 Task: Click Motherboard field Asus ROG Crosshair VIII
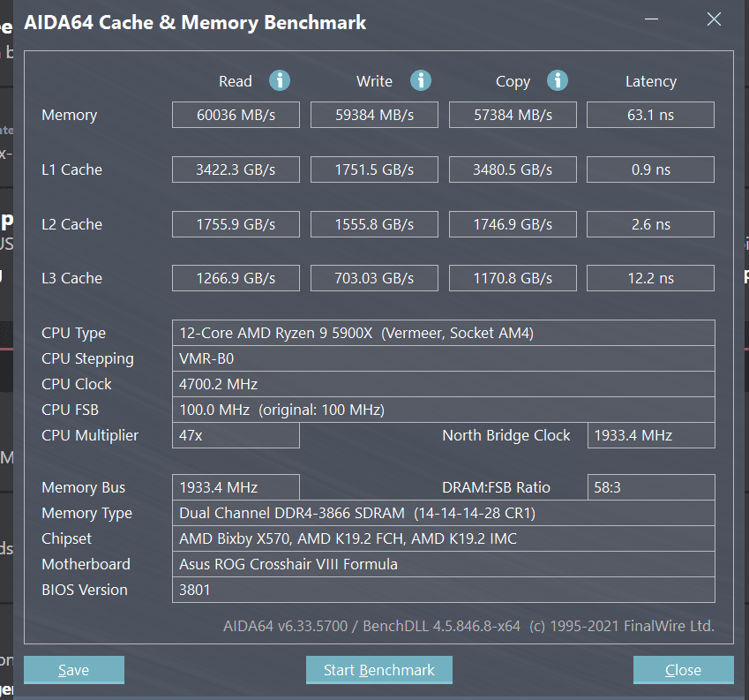point(444,564)
